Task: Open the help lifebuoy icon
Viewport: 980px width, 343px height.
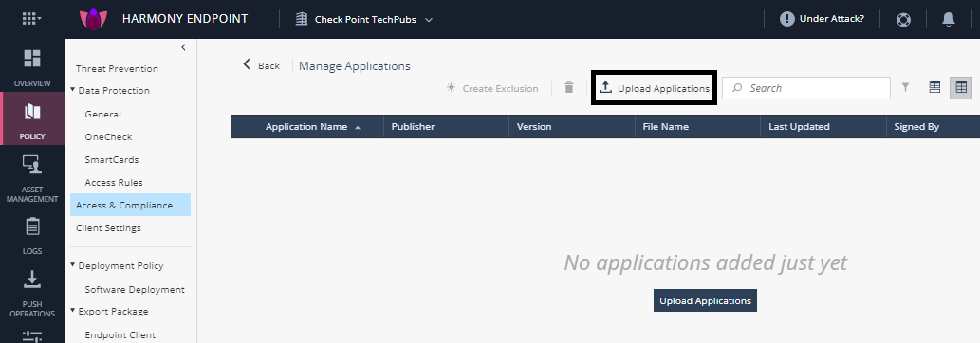Action: pos(903,19)
